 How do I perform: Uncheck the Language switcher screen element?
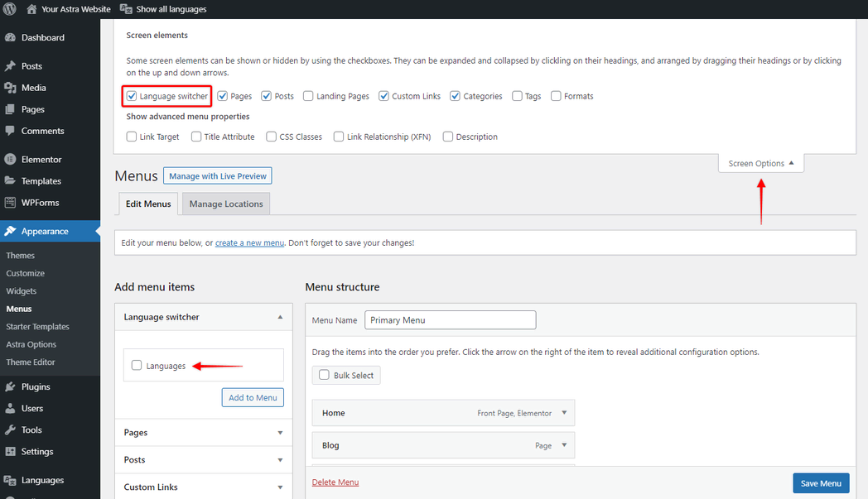pos(132,95)
